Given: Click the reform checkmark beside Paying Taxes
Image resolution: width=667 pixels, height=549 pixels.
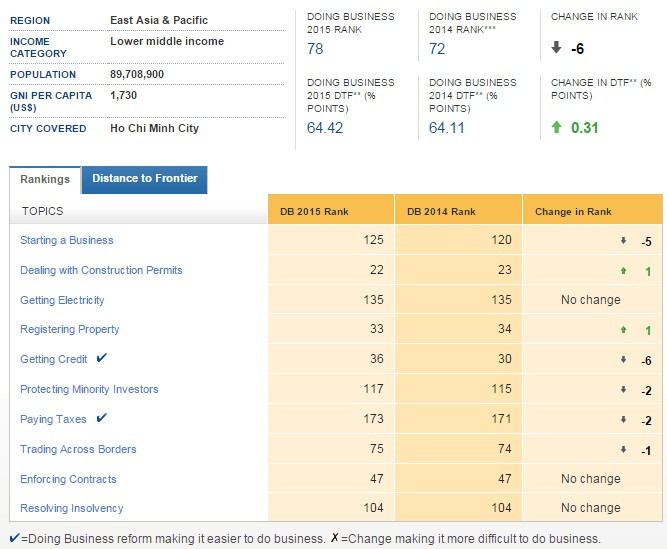Looking at the screenshot, I should (101, 419).
